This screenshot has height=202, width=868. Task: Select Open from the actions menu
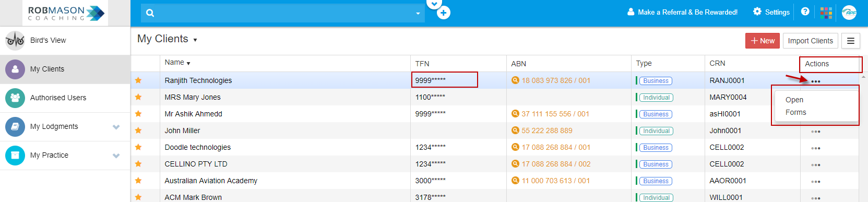click(794, 100)
